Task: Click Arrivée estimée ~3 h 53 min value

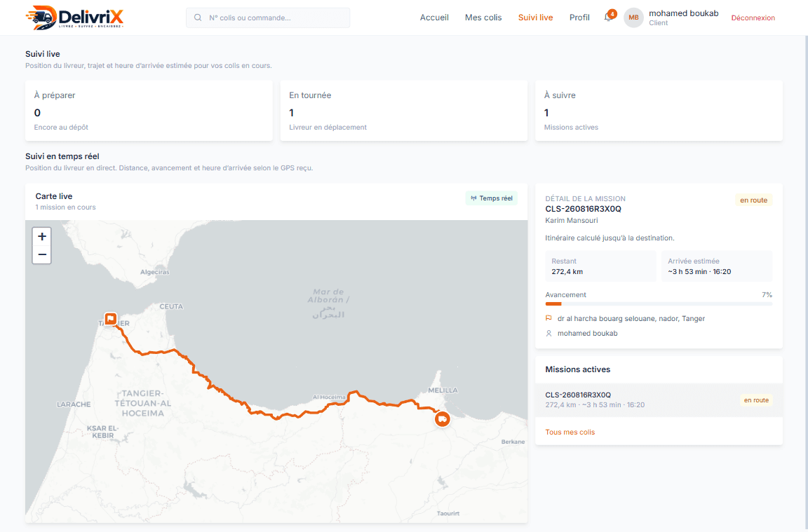Action: [x=699, y=271]
